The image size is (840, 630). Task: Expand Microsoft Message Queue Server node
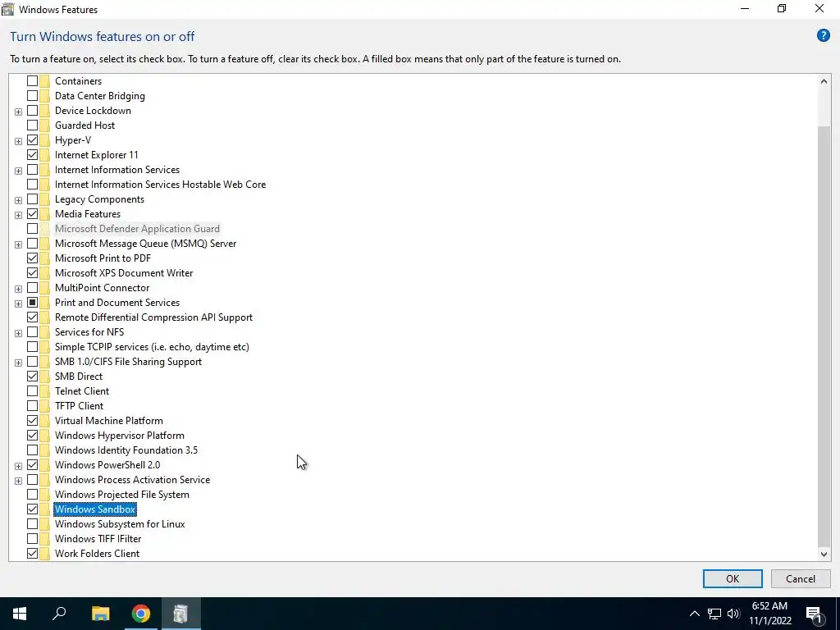point(18,244)
